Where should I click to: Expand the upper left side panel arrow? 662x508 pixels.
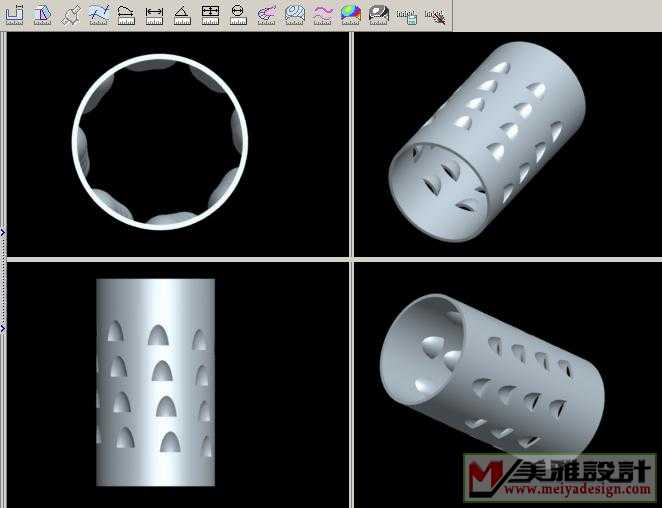point(3,232)
